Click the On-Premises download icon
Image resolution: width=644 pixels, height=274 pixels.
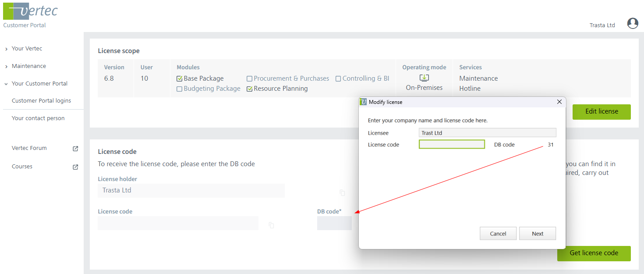pos(424,78)
